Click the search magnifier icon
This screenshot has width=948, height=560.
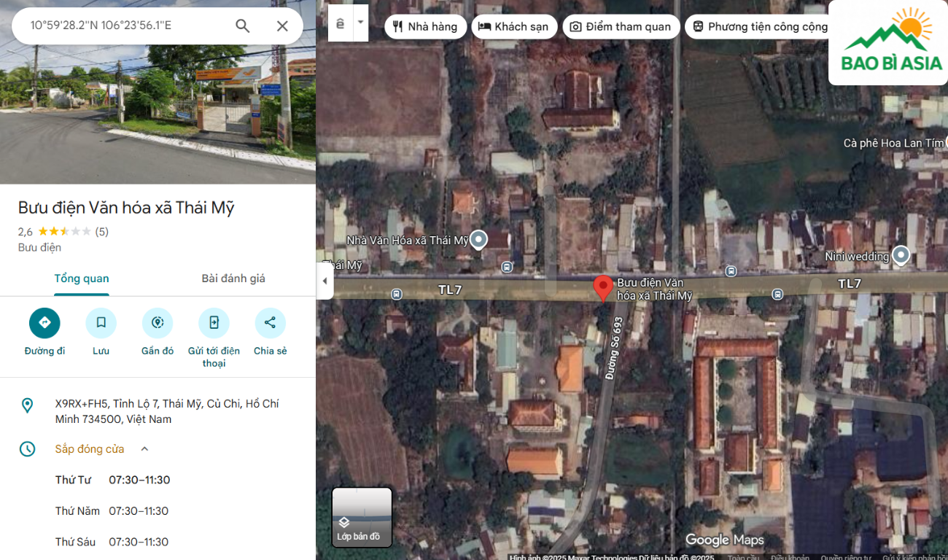[243, 26]
